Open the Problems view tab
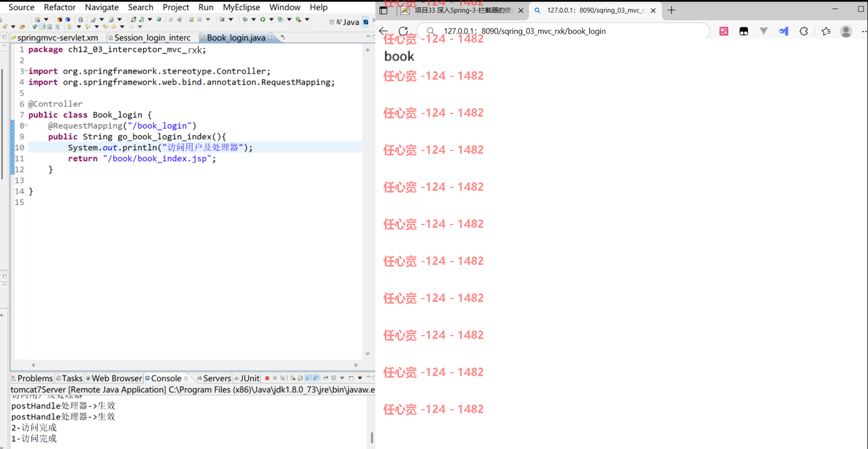The width and height of the screenshot is (868, 449). [31, 378]
